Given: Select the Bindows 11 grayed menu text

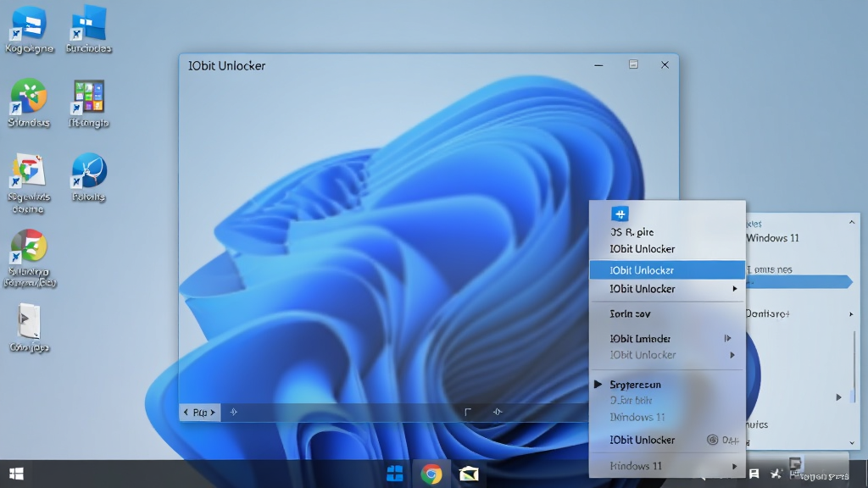Looking at the screenshot, I should [637, 417].
